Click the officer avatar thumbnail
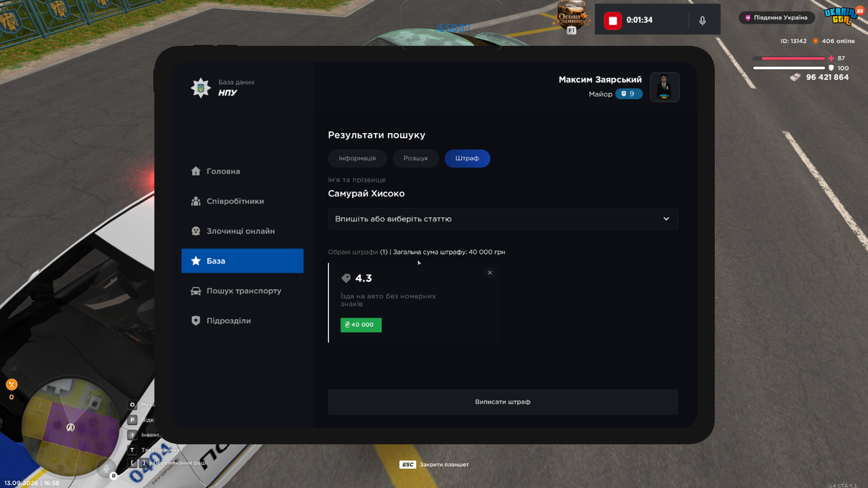The image size is (868, 488). [x=665, y=87]
